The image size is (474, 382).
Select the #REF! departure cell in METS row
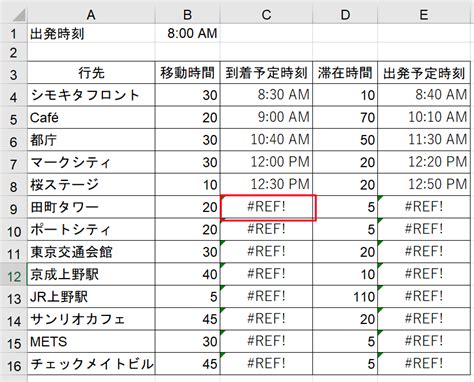click(424, 341)
